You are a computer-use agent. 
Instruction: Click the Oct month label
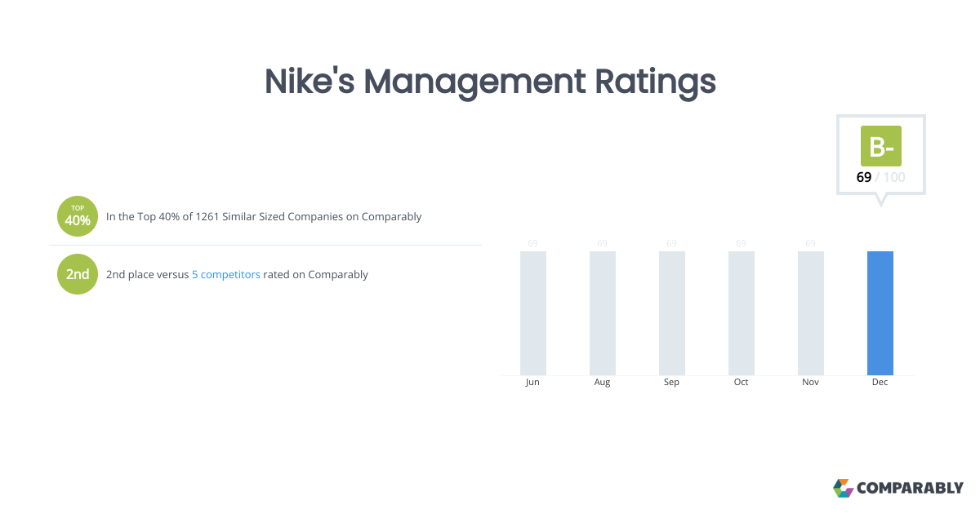pos(742,383)
